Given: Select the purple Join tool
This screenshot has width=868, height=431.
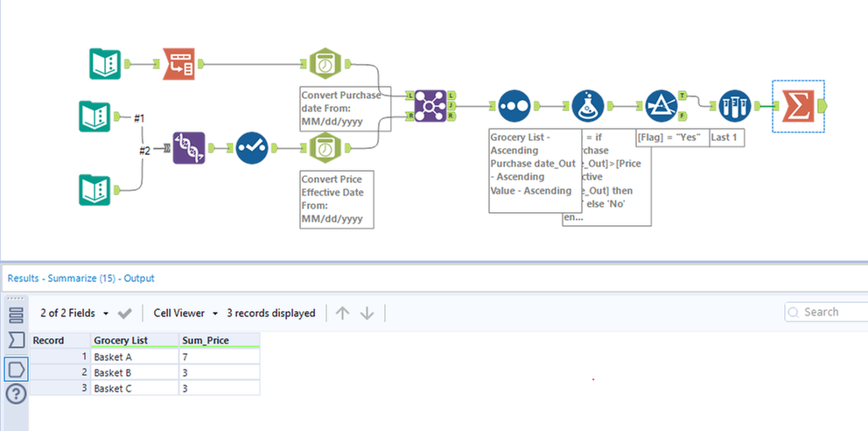Looking at the screenshot, I should click(430, 105).
